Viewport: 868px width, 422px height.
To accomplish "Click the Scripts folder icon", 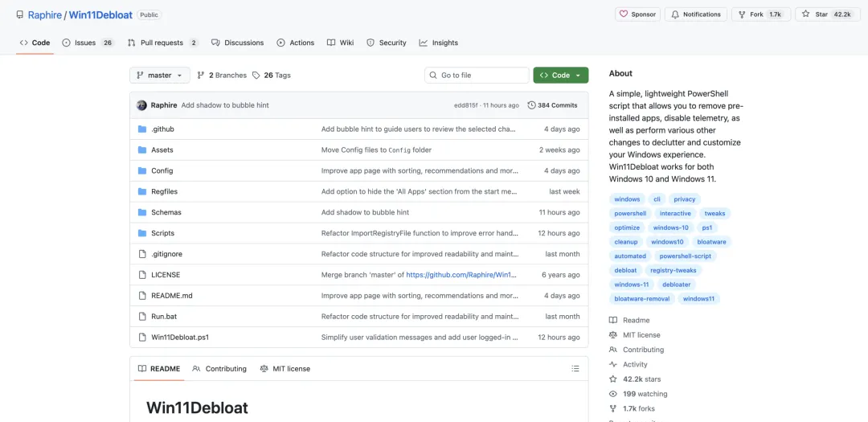I will tap(141, 233).
